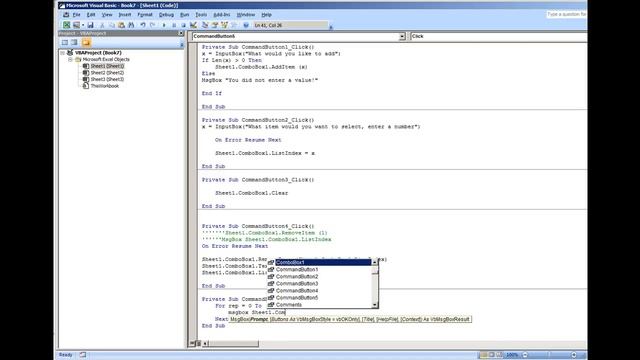This screenshot has height=360, width=640.
Task: Click the Cut icon in the toolbar
Action: coord(102,25)
